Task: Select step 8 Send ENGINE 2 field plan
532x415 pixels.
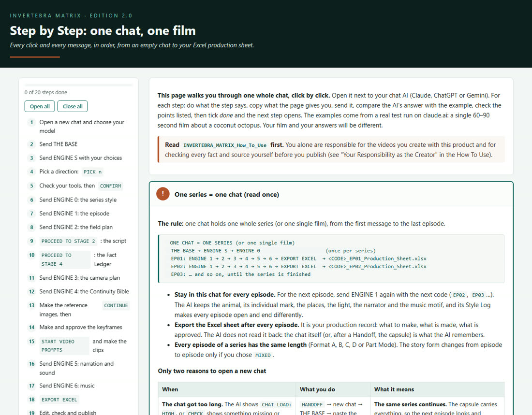Action: [x=79, y=227]
